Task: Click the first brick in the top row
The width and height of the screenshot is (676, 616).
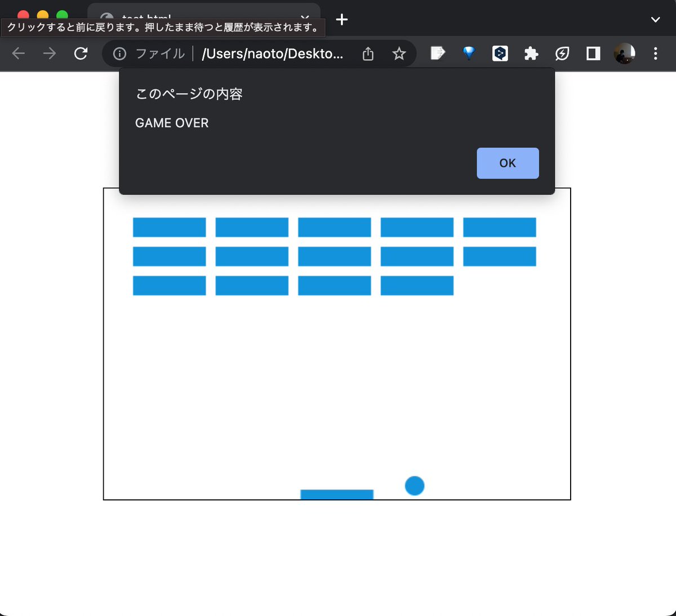Action: (x=170, y=227)
